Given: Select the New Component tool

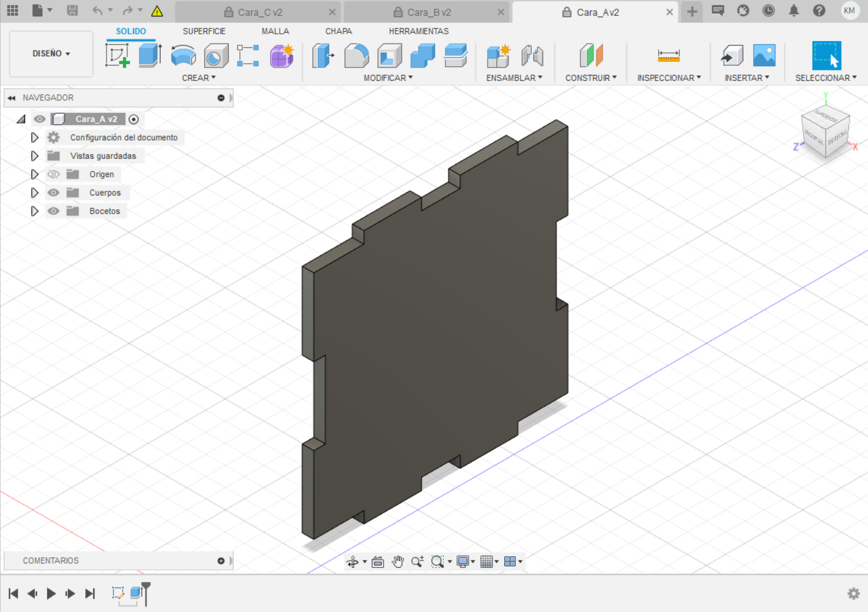Looking at the screenshot, I should (x=498, y=56).
